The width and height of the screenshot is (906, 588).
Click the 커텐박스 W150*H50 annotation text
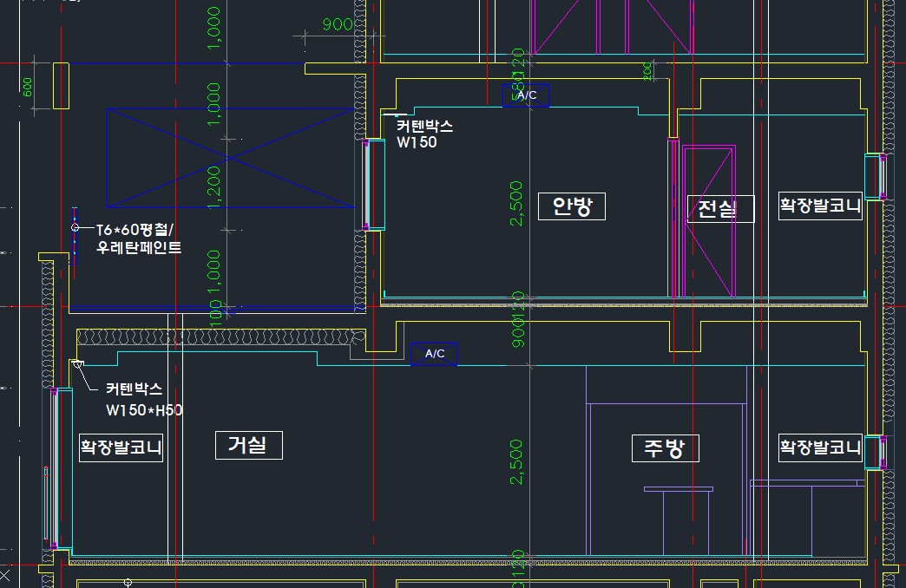pyautogui.click(x=143, y=400)
